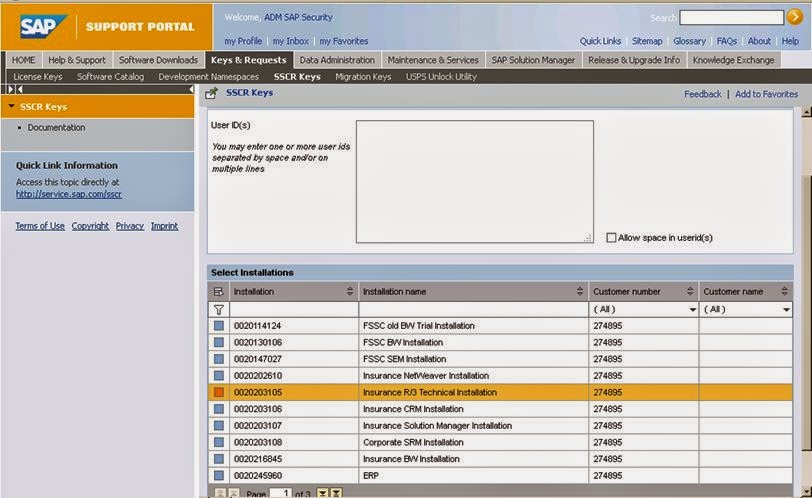The width and height of the screenshot is (812, 498).
Task: Sort by Customer name column arrows
Action: 785,291
